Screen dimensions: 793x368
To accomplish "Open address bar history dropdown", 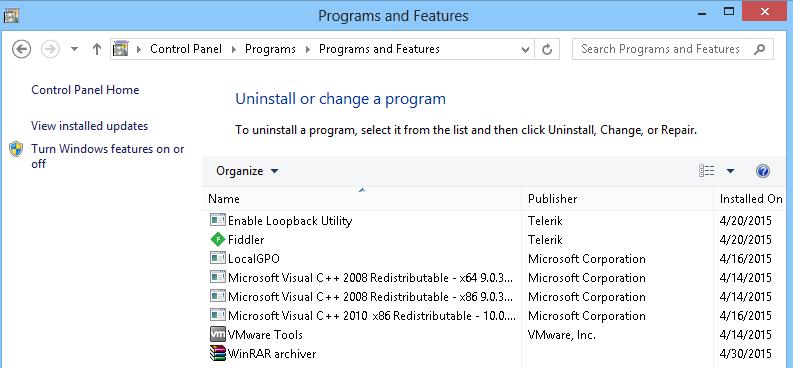I will tap(525, 50).
